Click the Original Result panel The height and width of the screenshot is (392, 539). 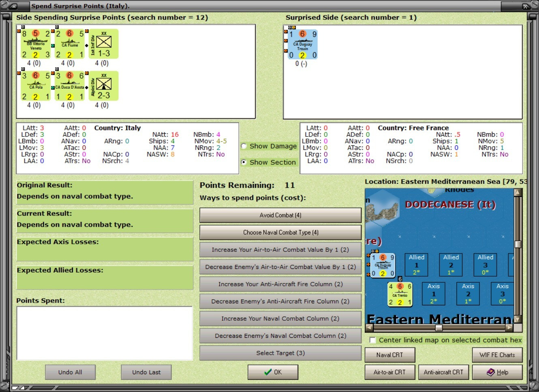coord(105,192)
